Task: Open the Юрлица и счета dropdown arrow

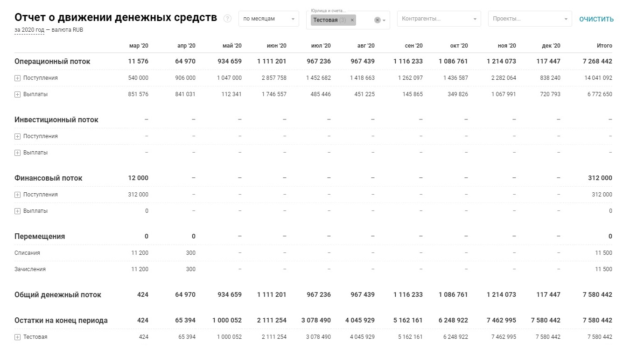Action: (384, 20)
